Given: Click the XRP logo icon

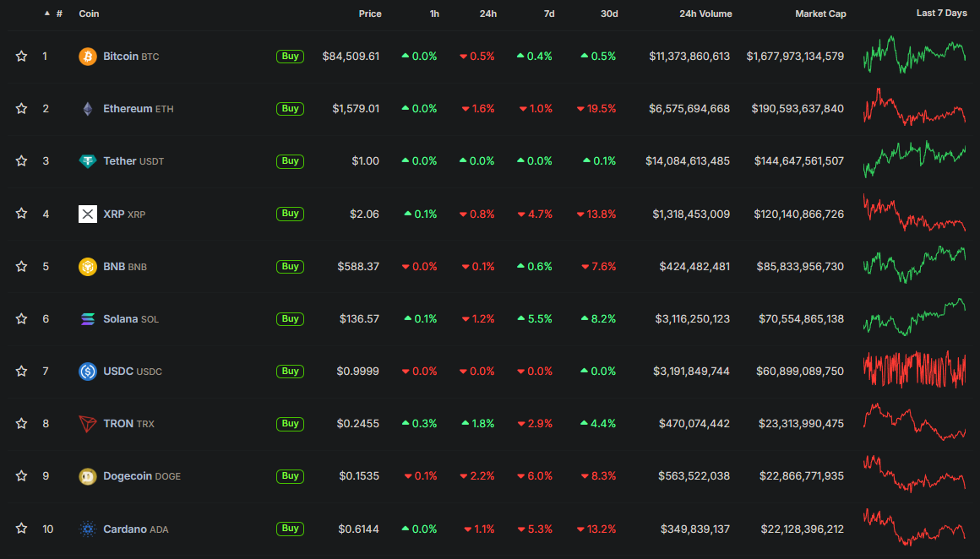Looking at the screenshot, I should coord(88,214).
